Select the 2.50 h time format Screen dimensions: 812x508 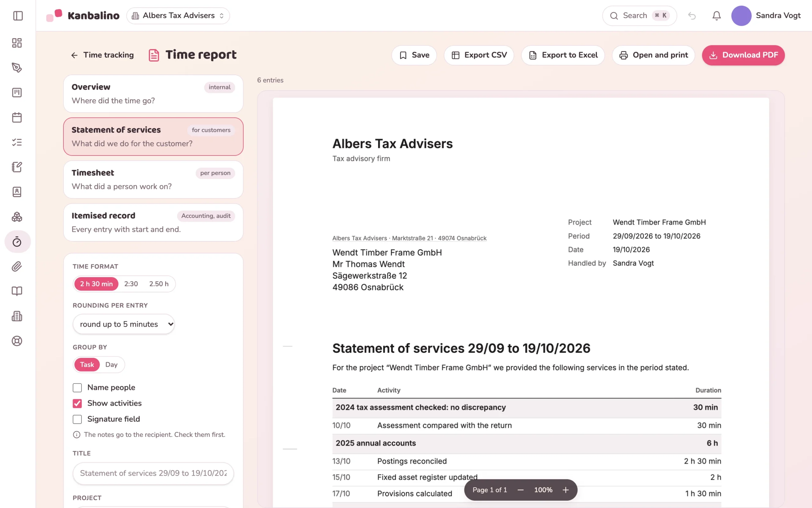coord(159,284)
